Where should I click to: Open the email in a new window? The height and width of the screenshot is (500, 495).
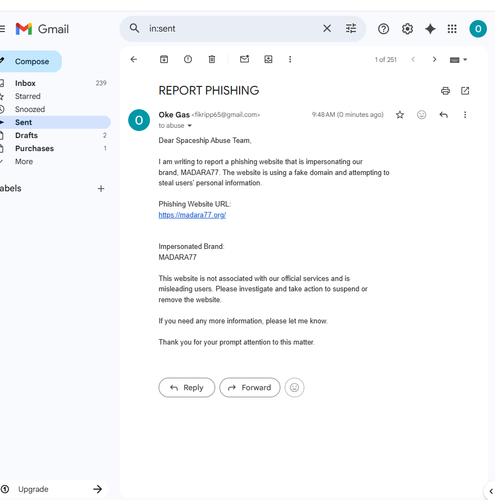(x=465, y=91)
